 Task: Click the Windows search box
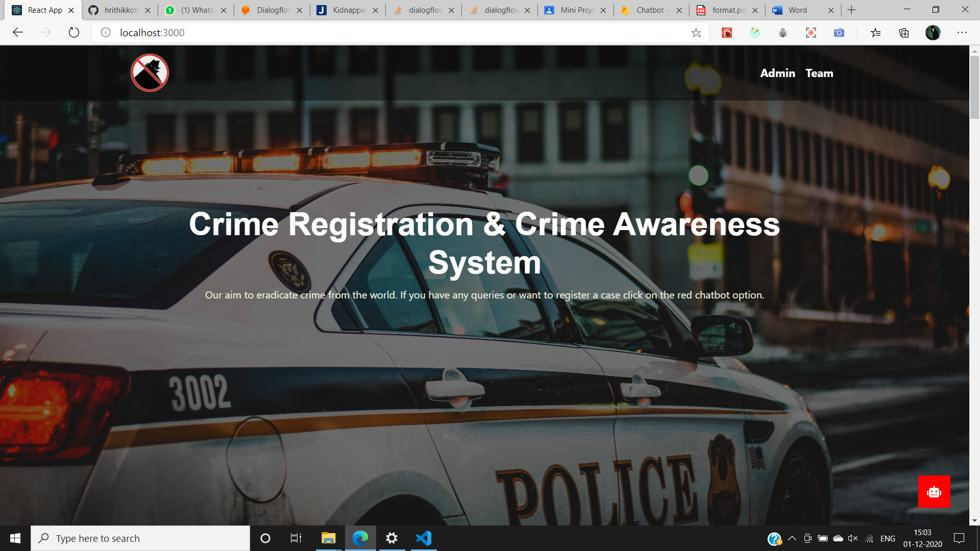click(140, 538)
